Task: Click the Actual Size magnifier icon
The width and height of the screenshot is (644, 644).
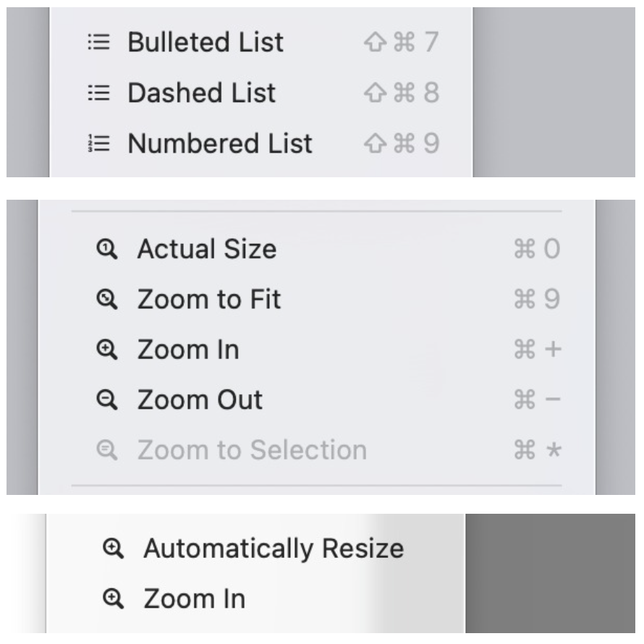Action: click(106, 250)
